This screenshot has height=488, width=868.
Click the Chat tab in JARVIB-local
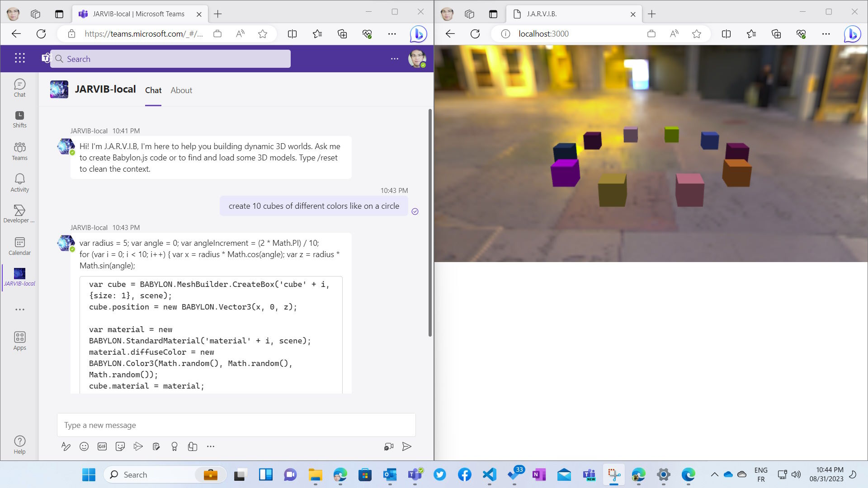pyautogui.click(x=153, y=90)
